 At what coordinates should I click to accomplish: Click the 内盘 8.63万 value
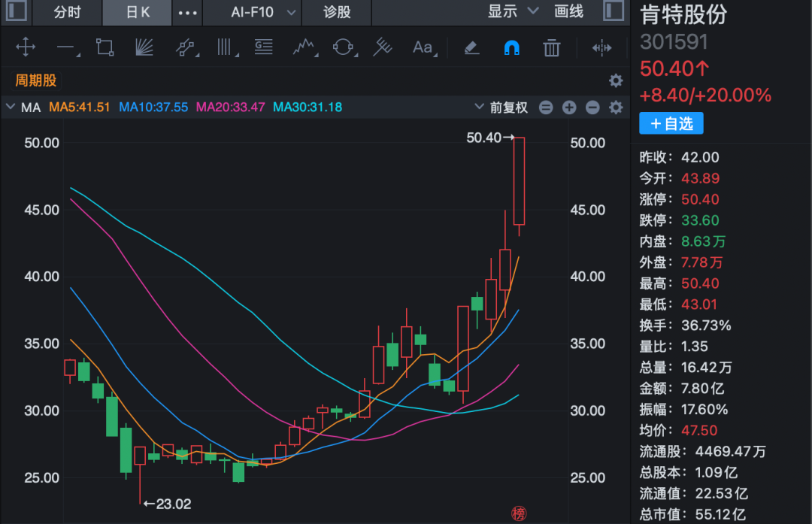[x=703, y=241]
